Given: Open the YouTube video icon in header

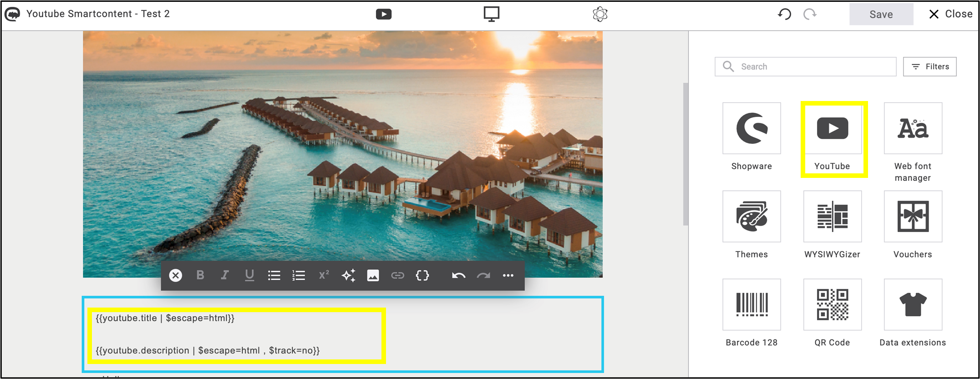Looking at the screenshot, I should click(x=384, y=14).
